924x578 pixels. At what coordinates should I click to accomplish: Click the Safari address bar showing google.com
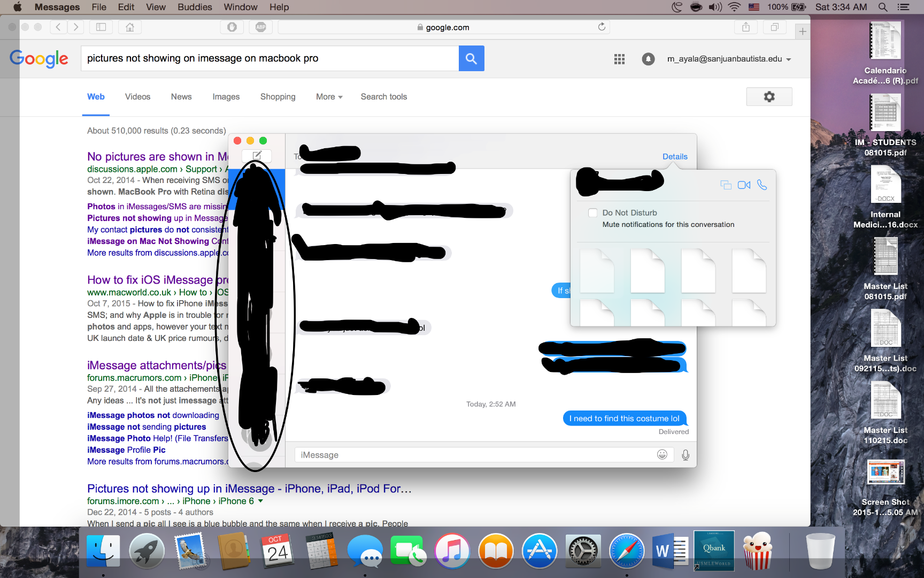(x=444, y=27)
